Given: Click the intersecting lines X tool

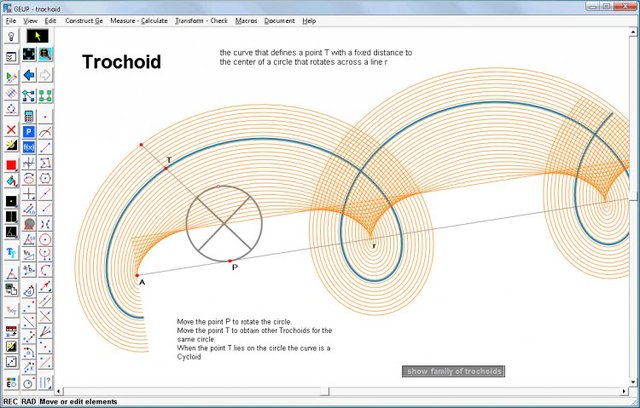Looking at the screenshot, I should (x=45, y=316).
